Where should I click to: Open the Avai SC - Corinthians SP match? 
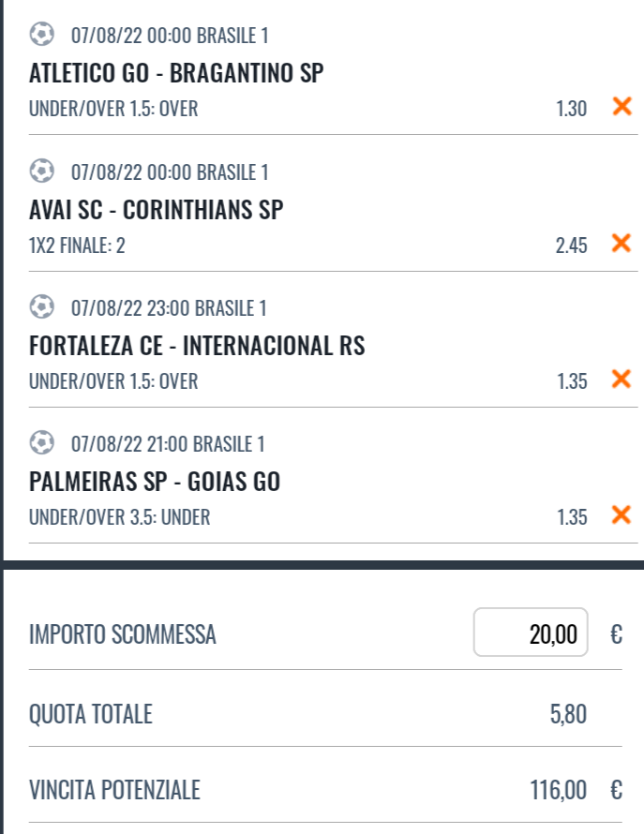(x=156, y=210)
